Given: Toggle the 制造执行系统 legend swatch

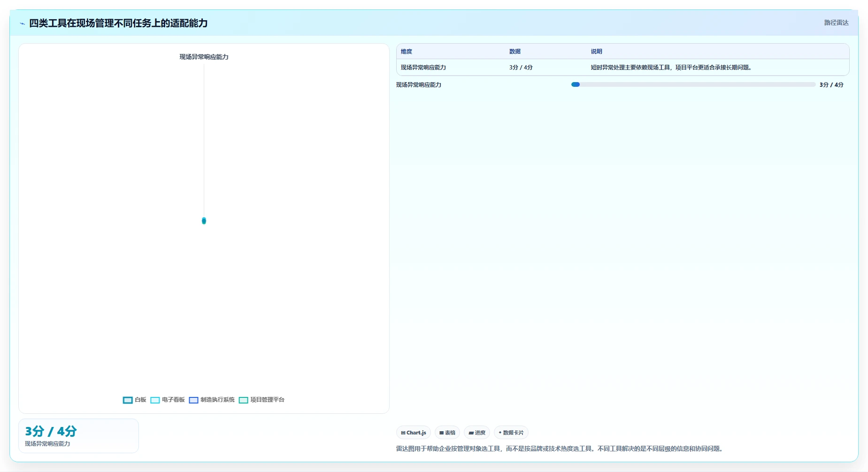Looking at the screenshot, I should pyautogui.click(x=193, y=400).
